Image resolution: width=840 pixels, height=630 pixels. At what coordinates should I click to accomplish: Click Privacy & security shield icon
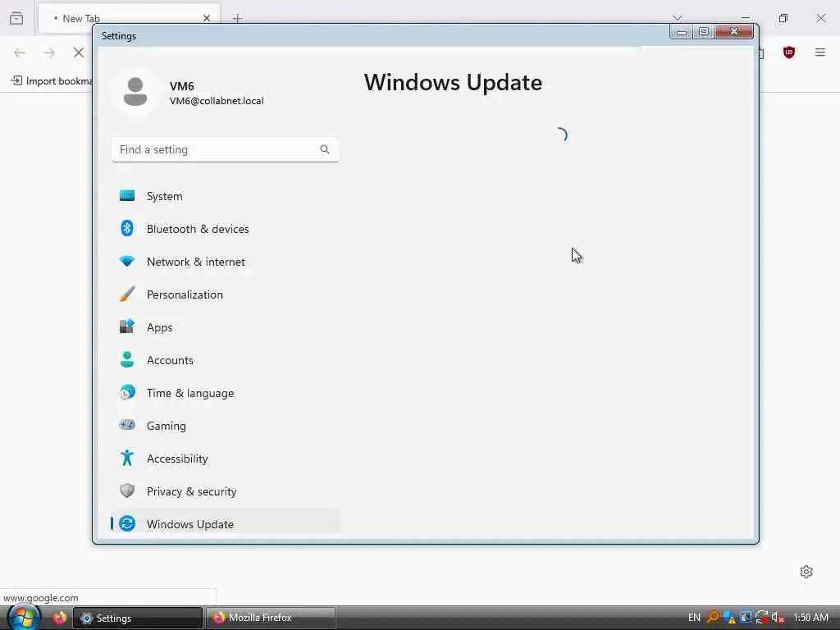tap(127, 491)
